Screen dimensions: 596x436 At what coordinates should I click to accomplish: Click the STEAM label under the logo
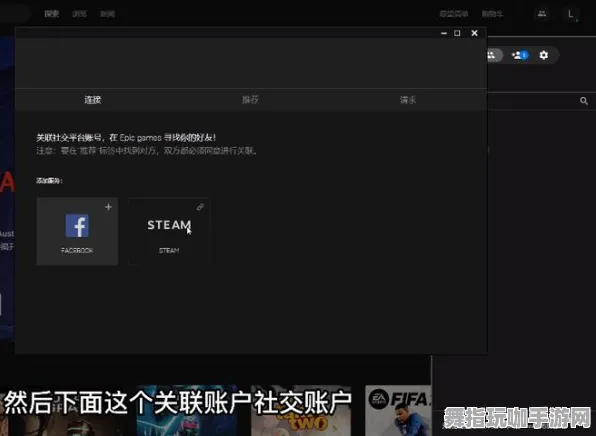169,251
